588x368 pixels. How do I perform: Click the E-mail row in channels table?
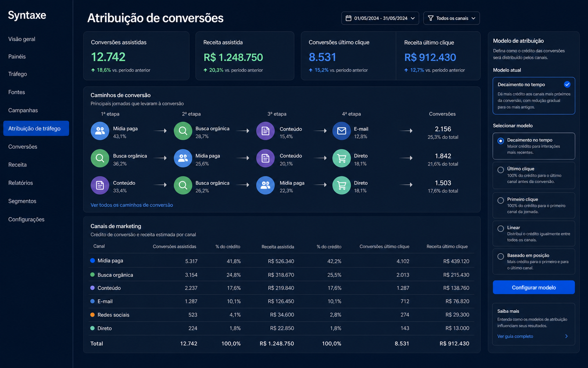[x=281, y=301]
